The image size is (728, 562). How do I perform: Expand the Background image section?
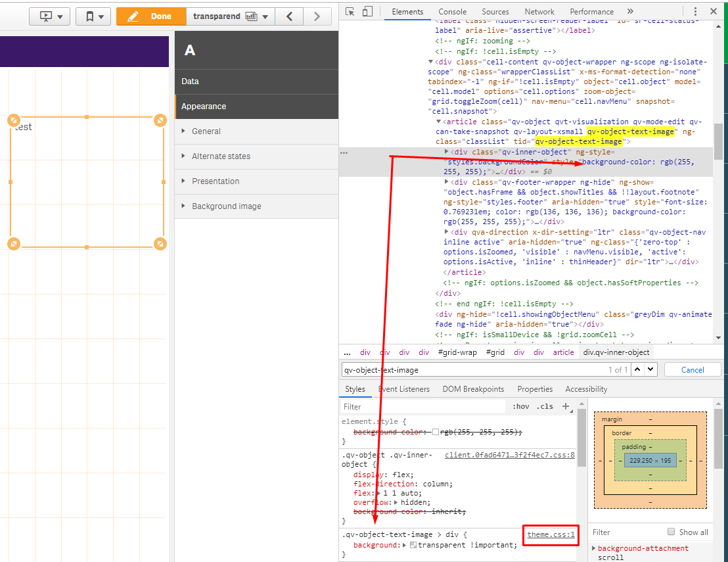[x=226, y=206]
